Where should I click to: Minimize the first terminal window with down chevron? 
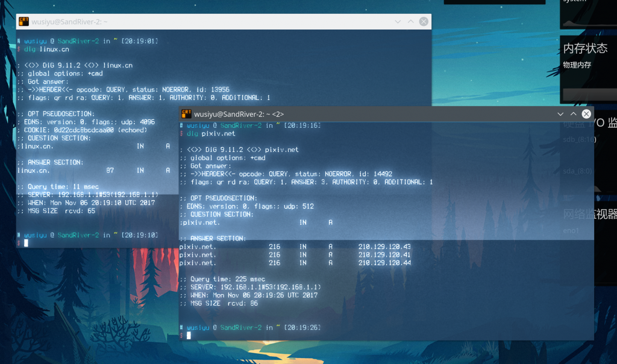tap(398, 22)
